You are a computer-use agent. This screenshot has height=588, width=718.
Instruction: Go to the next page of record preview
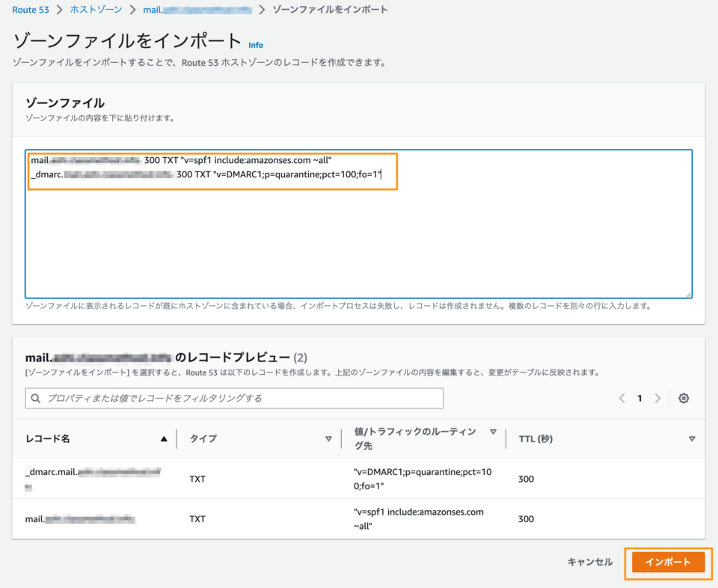click(657, 399)
